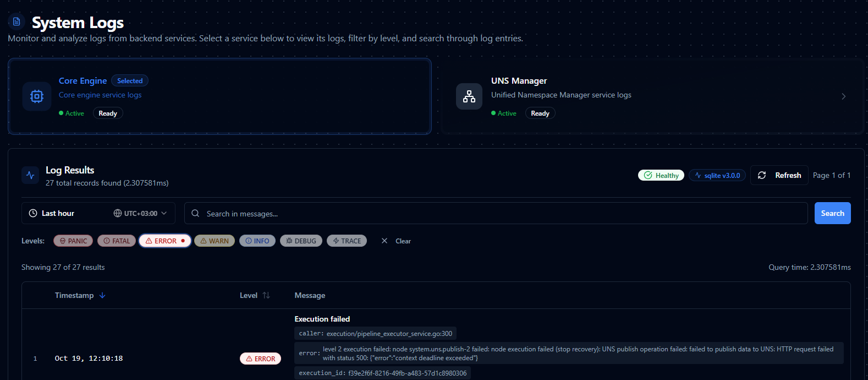Click the search magnifier icon
The width and height of the screenshot is (868, 380).
tap(195, 213)
